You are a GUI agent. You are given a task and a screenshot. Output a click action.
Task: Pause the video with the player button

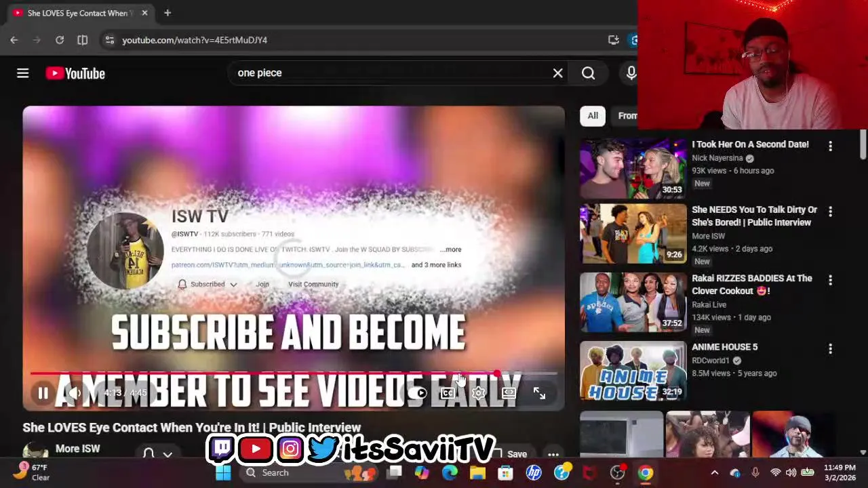click(43, 393)
